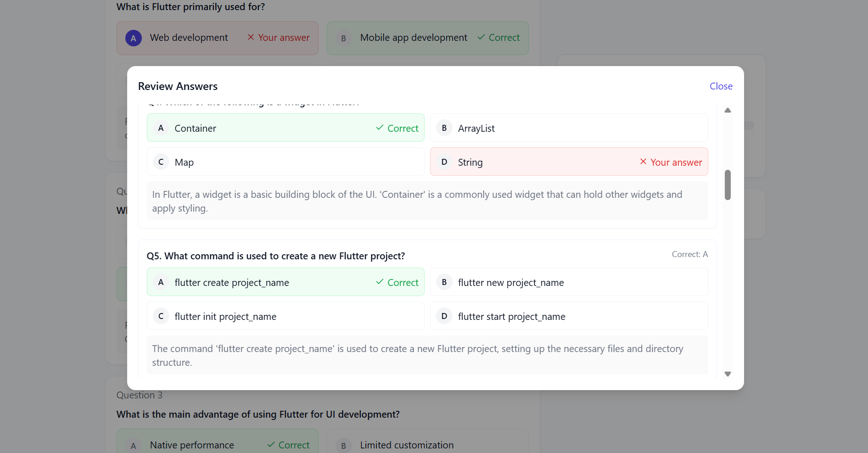Click the Review Answers title
Image resolution: width=868 pixels, height=453 pixels.
point(178,86)
